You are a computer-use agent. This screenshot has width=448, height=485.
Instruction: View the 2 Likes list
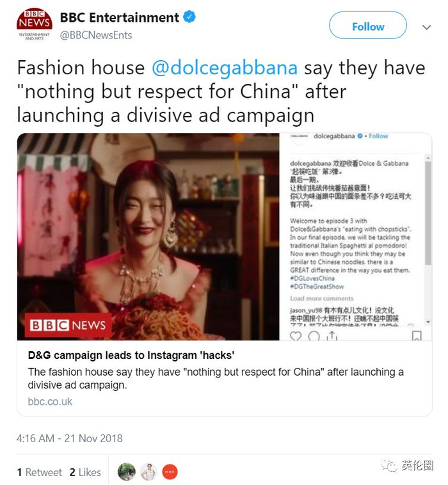[x=85, y=472]
